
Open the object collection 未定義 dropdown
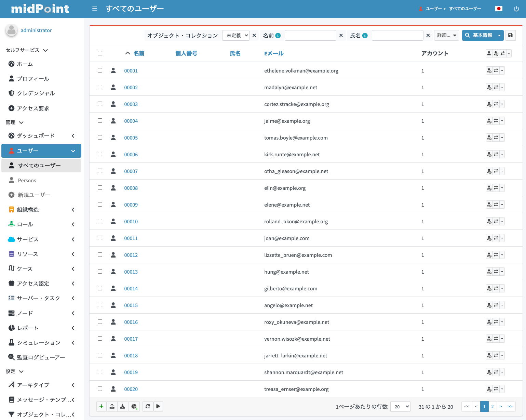pos(236,35)
